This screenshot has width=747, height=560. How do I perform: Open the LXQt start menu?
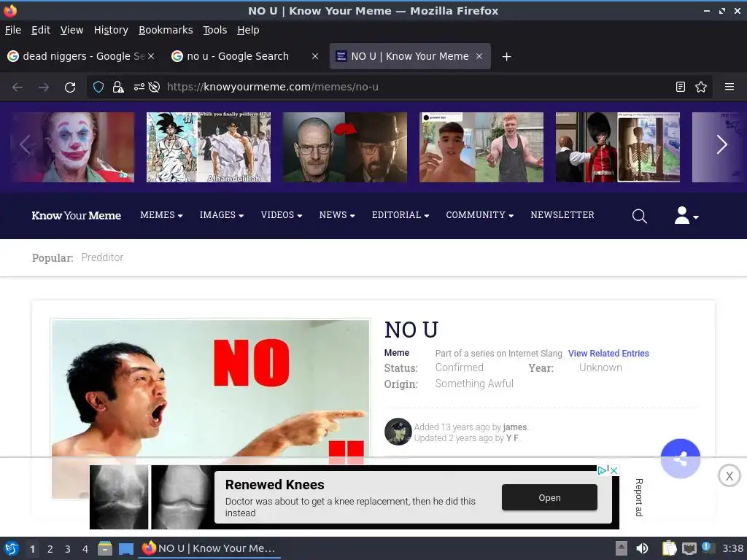click(11, 548)
